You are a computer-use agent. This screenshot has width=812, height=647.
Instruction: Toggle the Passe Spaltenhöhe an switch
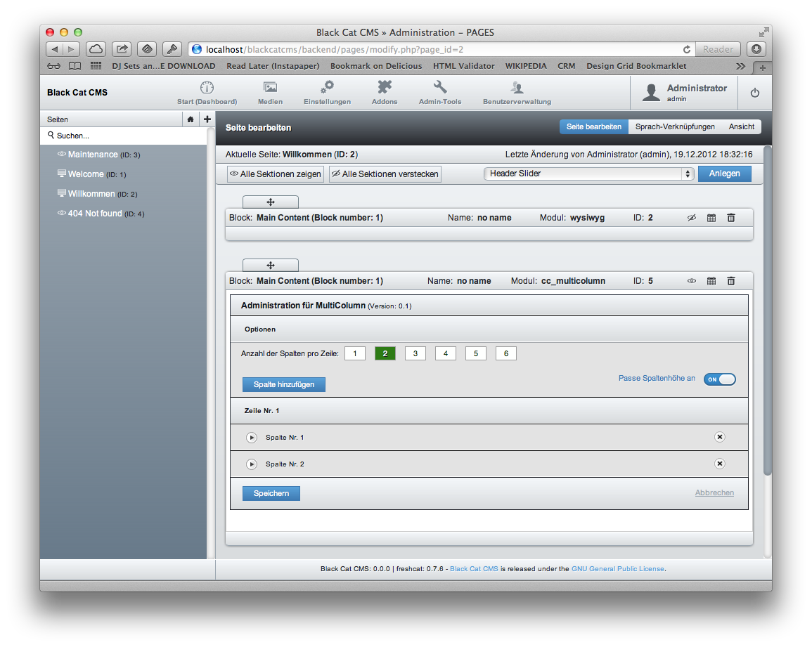pyautogui.click(x=719, y=379)
